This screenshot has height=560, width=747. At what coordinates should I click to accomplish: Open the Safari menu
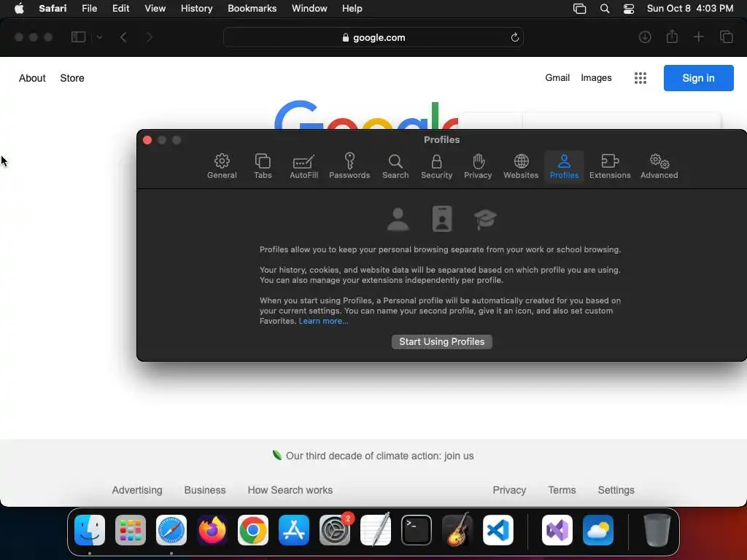pos(53,9)
